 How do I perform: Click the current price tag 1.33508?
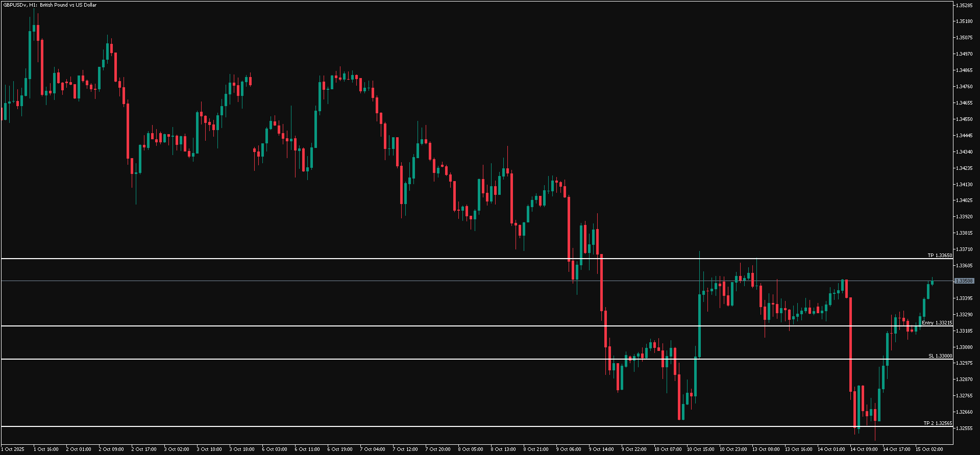pyautogui.click(x=964, y=281)
